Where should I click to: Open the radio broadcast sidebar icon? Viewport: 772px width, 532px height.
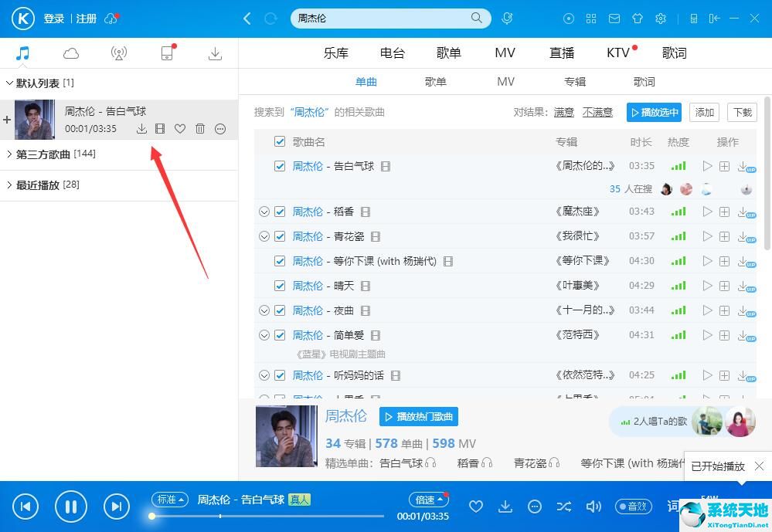(x=118, y=53)
